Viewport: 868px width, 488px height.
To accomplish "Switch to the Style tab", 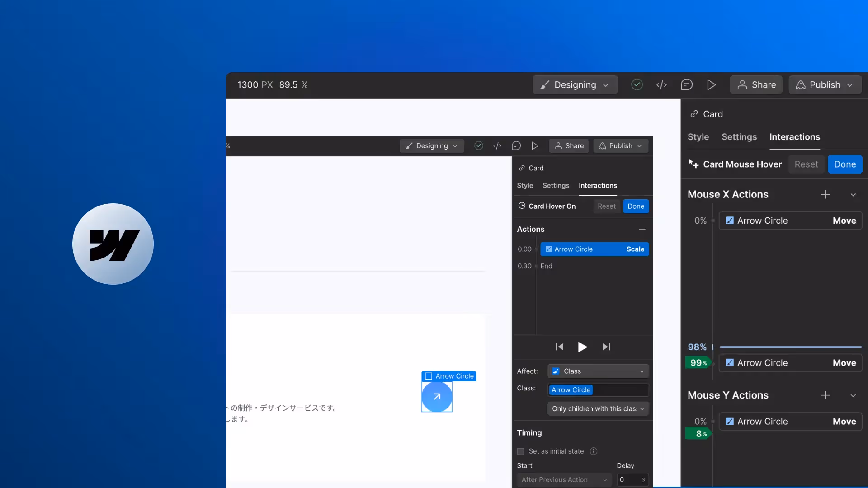I will 698,137.
